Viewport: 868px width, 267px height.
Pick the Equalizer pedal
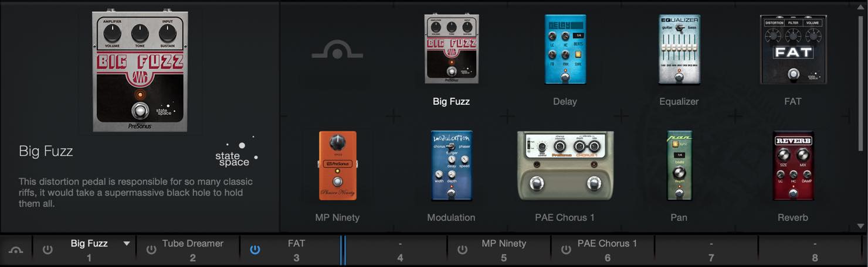coord(679,49)
